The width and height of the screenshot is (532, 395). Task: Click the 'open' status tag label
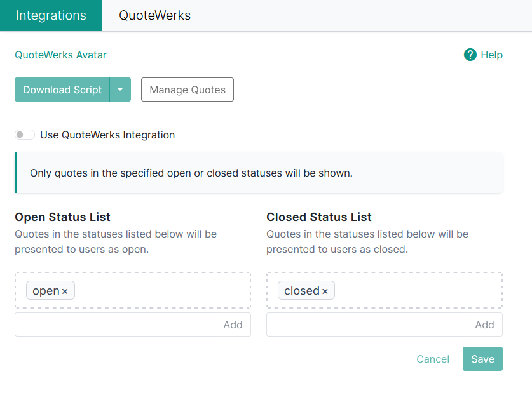tap(46, 291)
